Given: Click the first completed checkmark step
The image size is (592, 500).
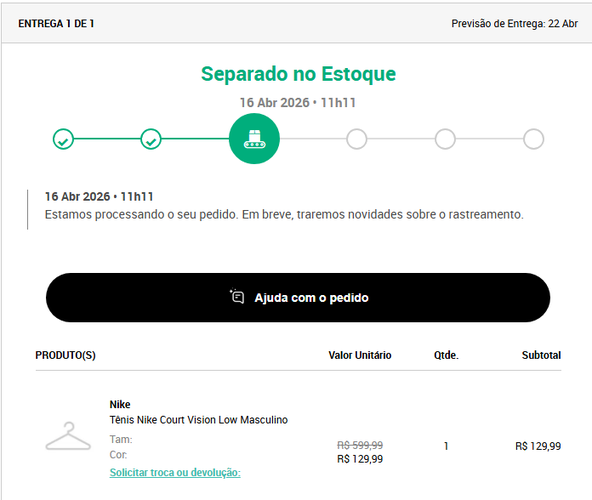Looking at the screenshot, I should [x=63, y=139].
